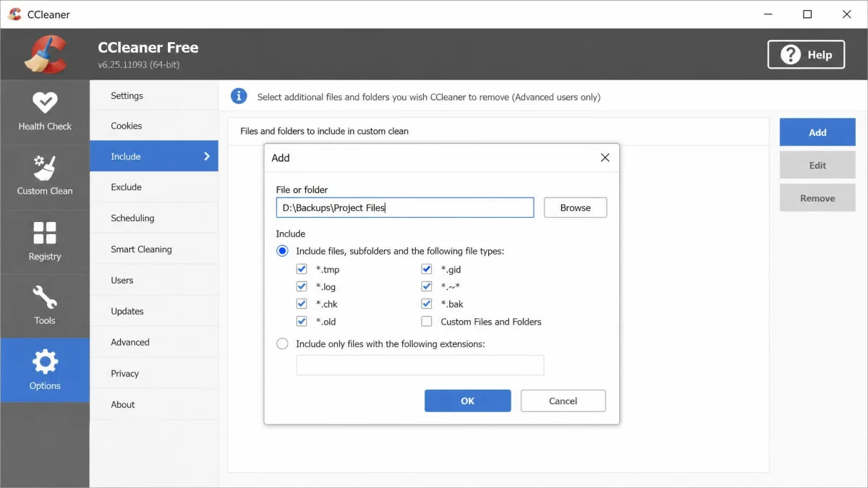
Task: Click the blue Add button
Action: coord(817,132)
